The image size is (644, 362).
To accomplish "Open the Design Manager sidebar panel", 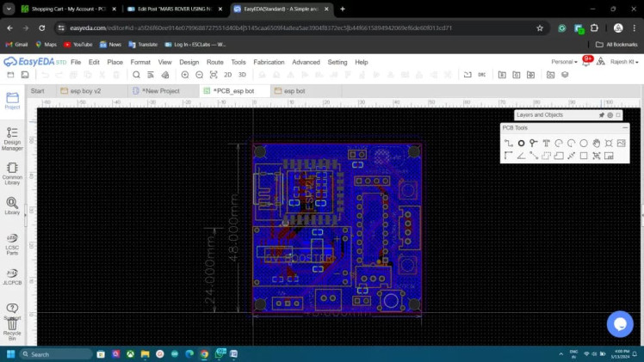I will (12, 138).
